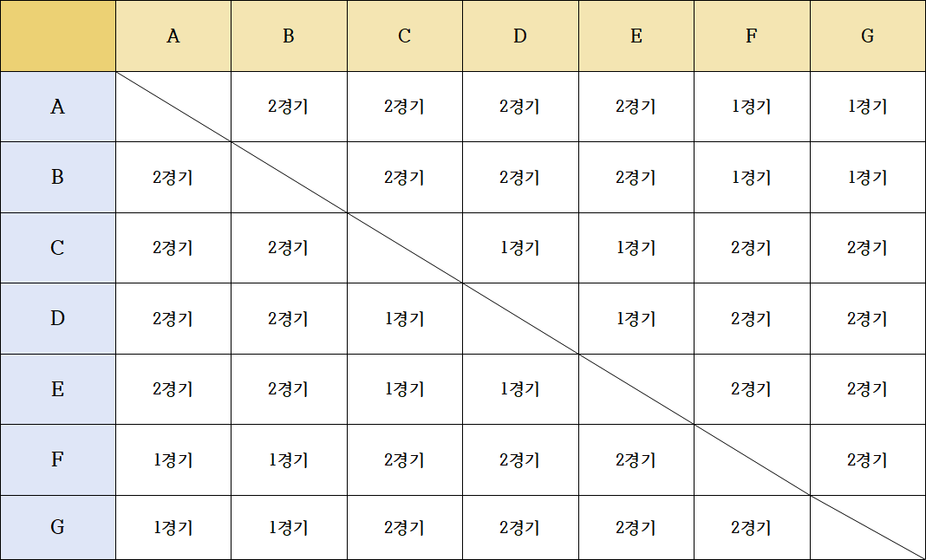Select column header D
Image resolution: width=926 pixels, height=560 pixels.
click(x=520, y=36)
